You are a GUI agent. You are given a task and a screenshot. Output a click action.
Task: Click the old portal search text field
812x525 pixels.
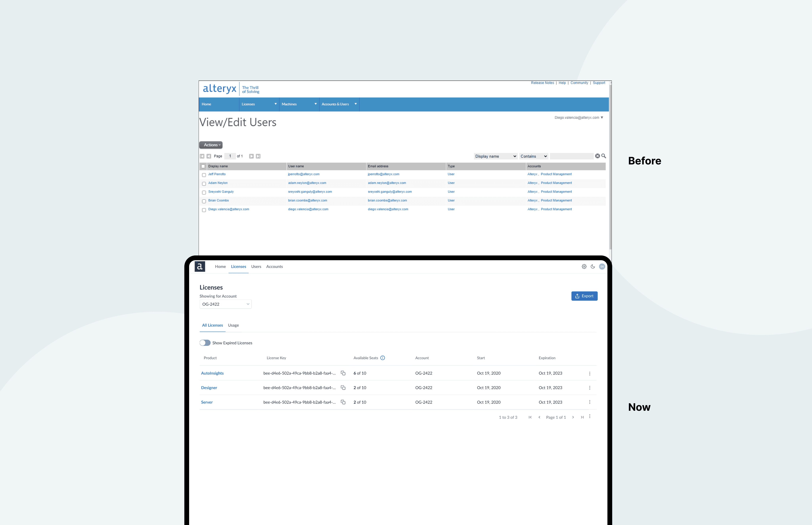572,156
